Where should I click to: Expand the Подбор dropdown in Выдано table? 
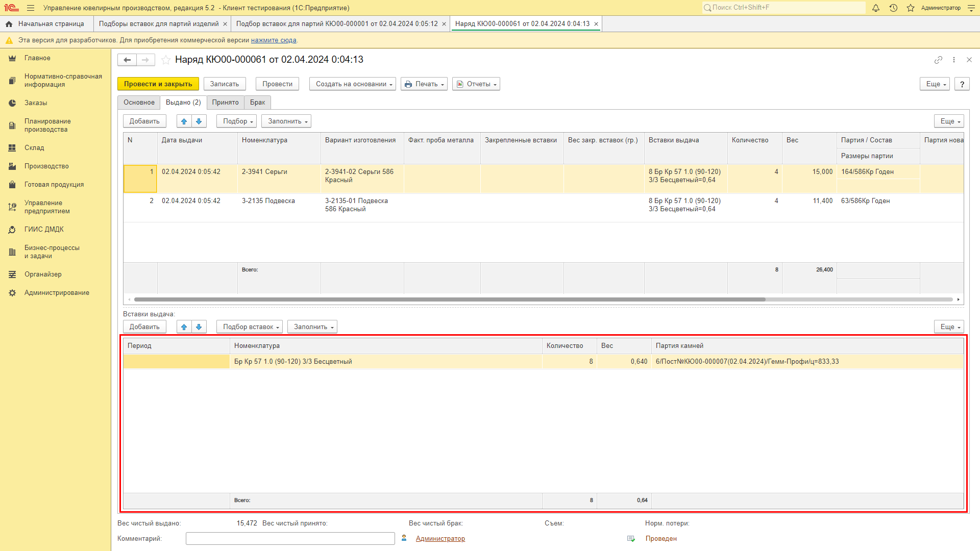[x=236, y=121]
